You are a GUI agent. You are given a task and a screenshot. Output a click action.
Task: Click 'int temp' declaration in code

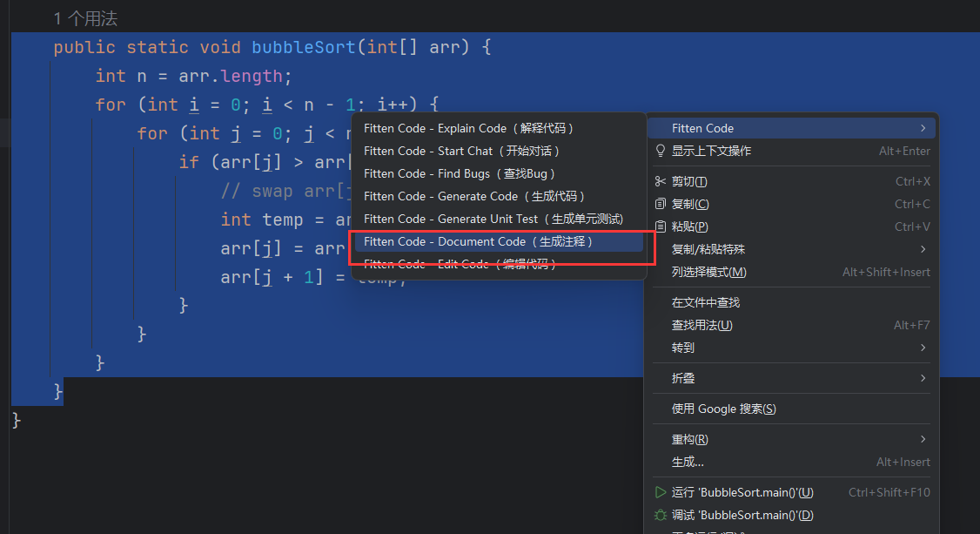(x=262, y=220)
